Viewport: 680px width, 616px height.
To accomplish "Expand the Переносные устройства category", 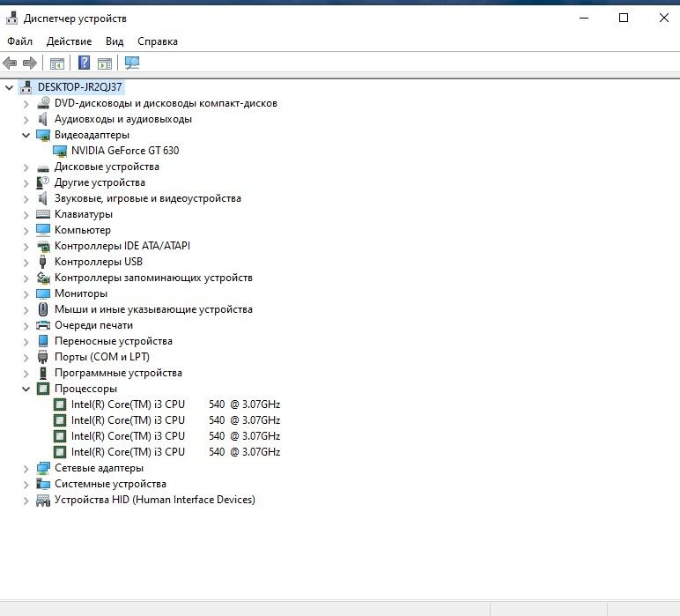I will (26, 342).
